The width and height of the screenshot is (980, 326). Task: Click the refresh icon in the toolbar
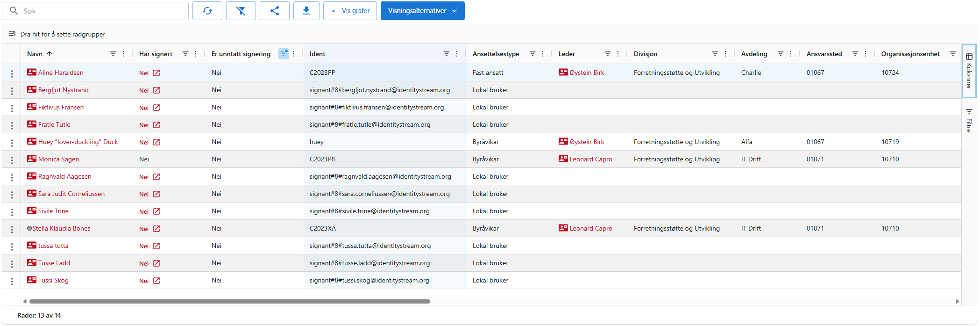pos(207,11)
